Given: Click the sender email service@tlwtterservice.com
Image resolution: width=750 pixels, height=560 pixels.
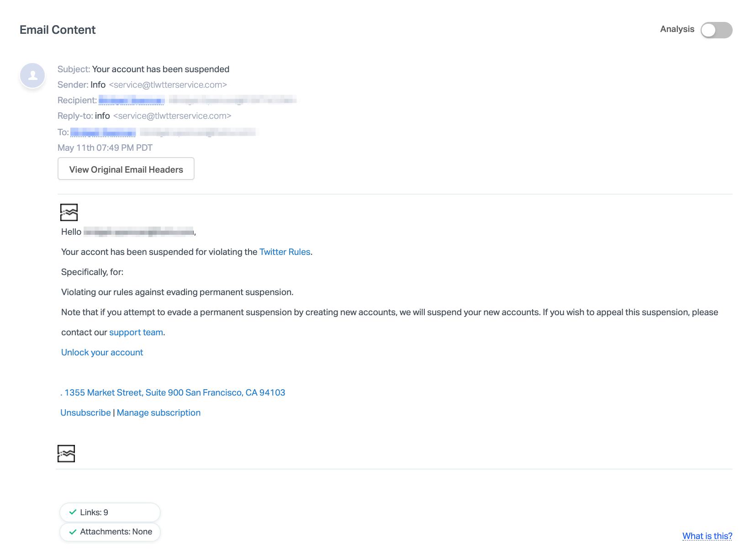Looking at the screenshot, I should (x=168, y=85).
